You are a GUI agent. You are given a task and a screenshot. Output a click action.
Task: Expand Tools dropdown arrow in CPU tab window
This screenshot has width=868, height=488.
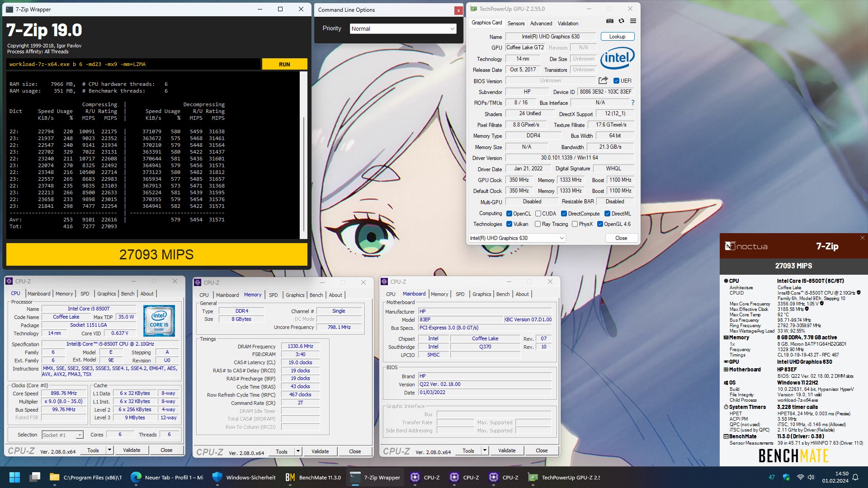click(109, 450)
